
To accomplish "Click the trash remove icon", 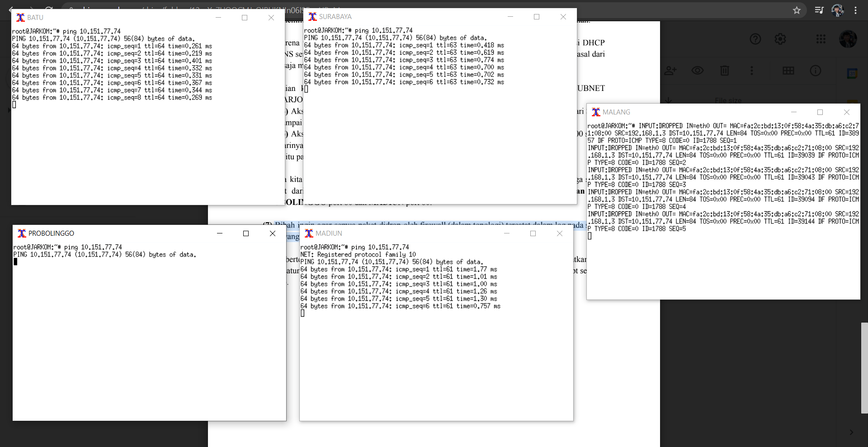I will [725, 71].
